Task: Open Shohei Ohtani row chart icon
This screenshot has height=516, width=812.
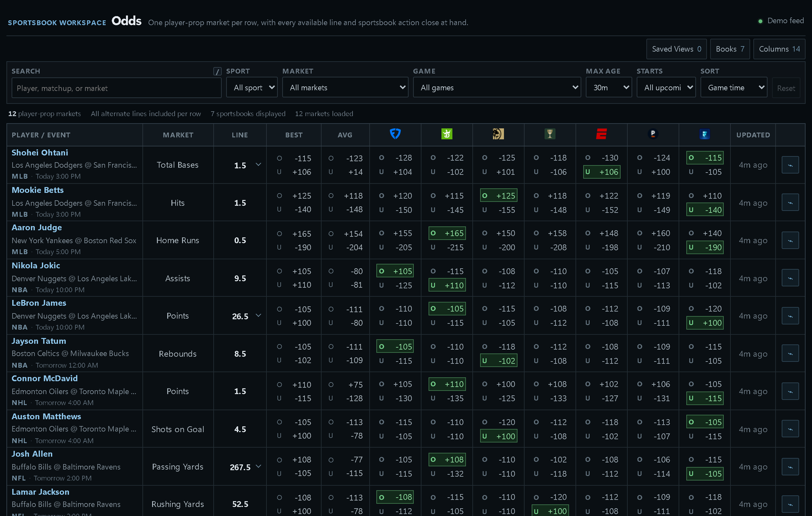Action: pos(790,165)
